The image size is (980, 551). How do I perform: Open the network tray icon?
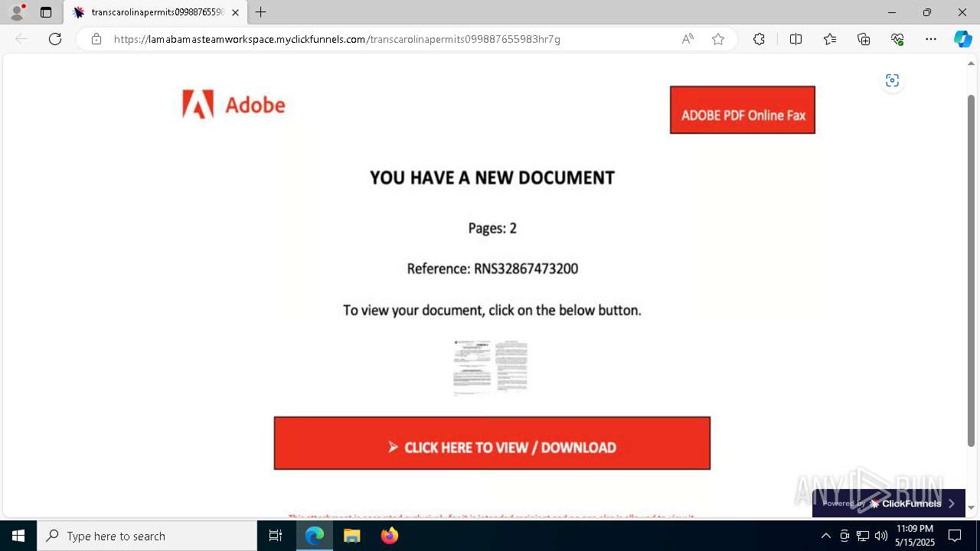863,536
